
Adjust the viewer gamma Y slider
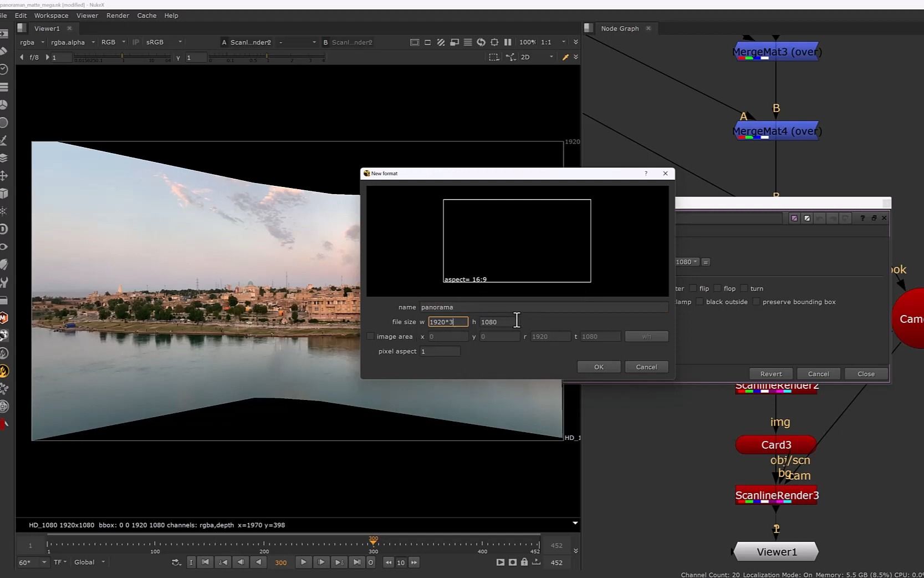click(267, 57)
